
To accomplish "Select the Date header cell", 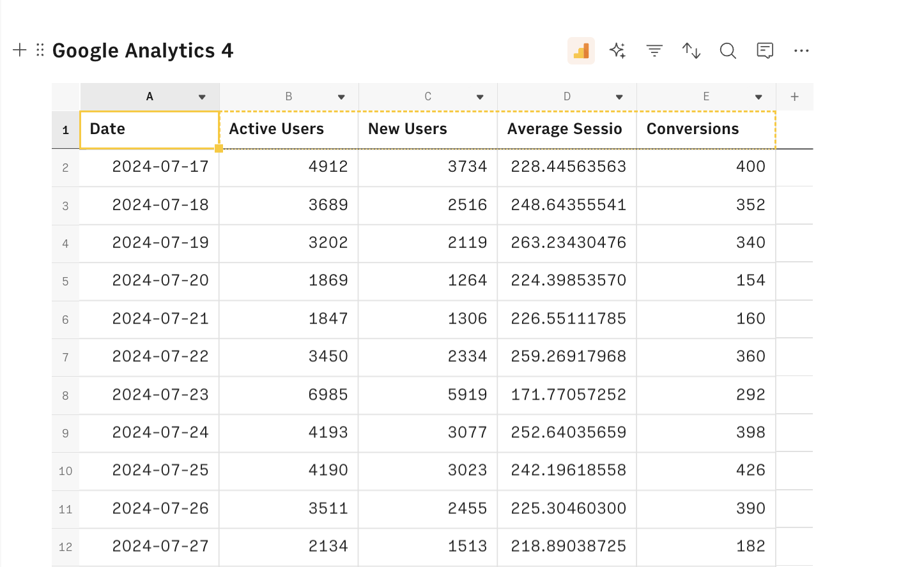I will coord(150,130).
